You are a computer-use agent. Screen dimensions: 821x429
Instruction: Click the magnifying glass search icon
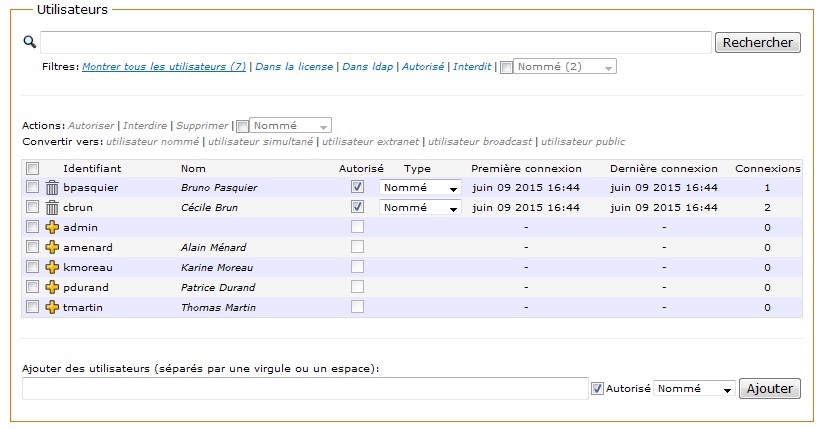point(29,42)
